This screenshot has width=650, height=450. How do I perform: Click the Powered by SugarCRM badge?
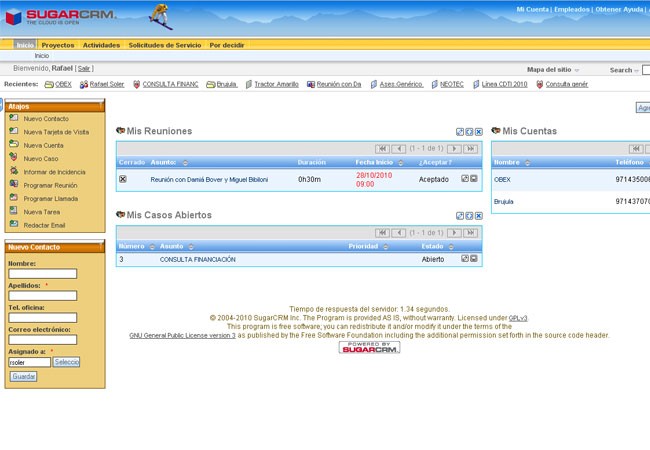[x=369, y=347]
